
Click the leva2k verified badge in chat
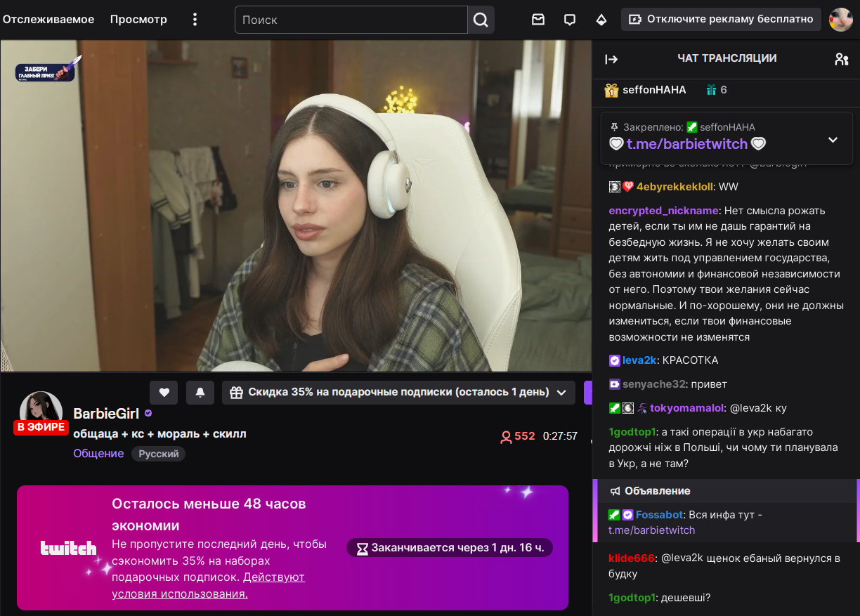click(x=614, y=360)
